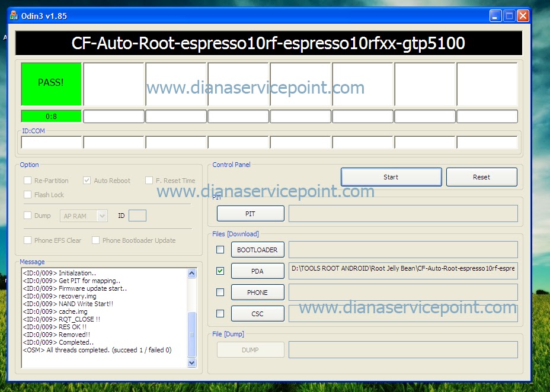Click the message log scroll down arrow
550x392 pixels.
tap(192, 362)
